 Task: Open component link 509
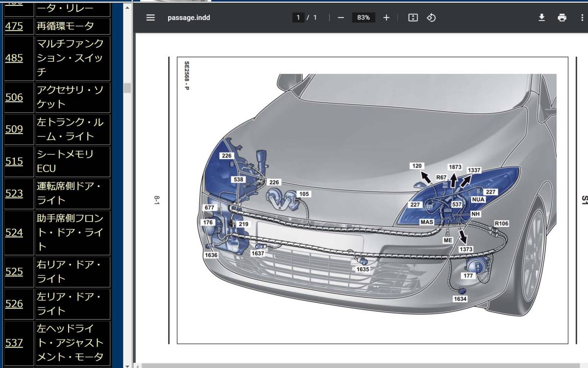coord(14,129)
